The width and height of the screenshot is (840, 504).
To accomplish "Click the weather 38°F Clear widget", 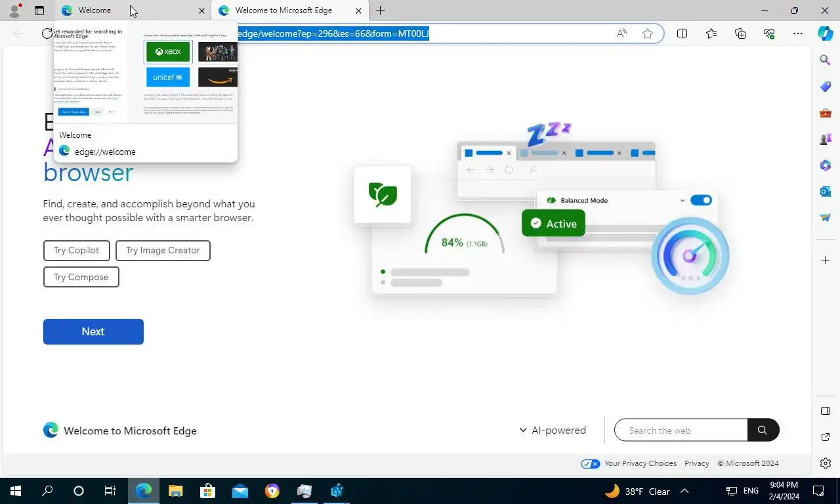I will tap(637, 491).
